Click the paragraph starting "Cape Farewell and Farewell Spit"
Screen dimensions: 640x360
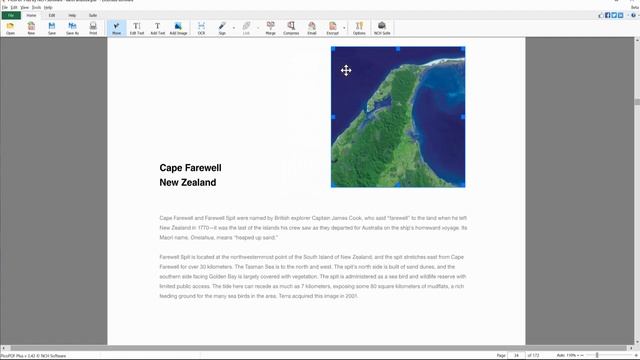313,228
